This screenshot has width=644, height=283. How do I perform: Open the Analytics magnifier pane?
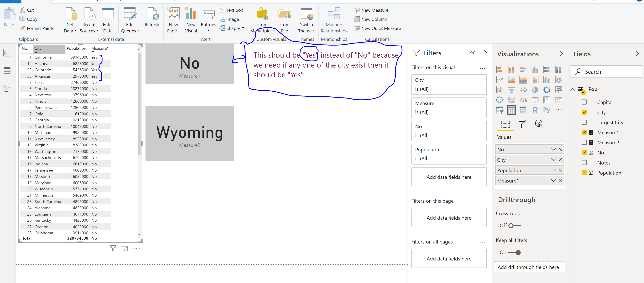pos(539,124)
